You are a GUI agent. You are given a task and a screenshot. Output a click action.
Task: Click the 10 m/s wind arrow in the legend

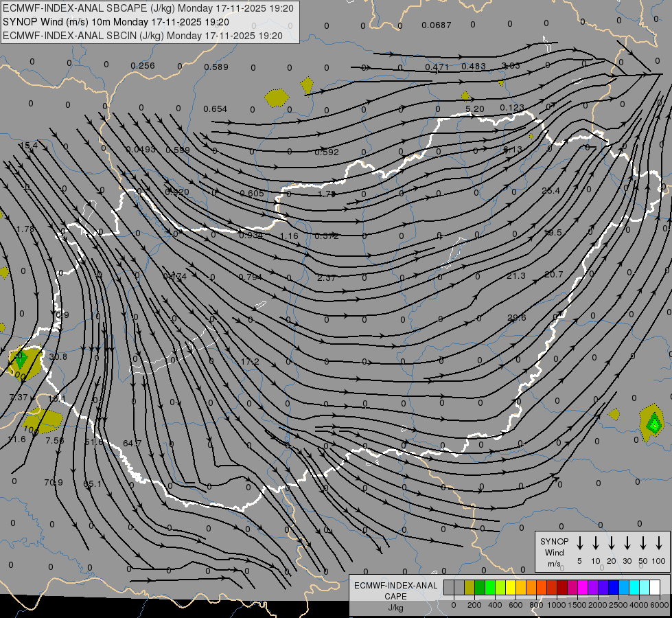pos(595,543)
